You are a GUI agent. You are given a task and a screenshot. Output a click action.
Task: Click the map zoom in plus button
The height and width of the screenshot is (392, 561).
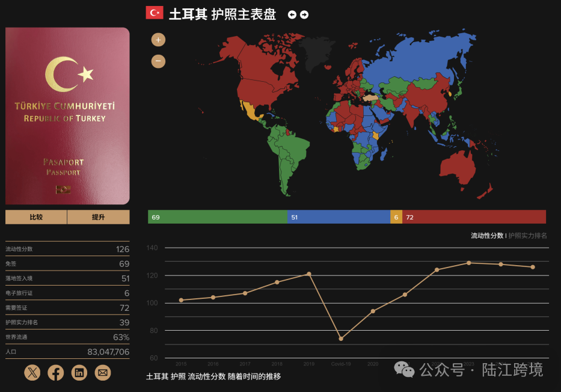click(x=158, y=40)
